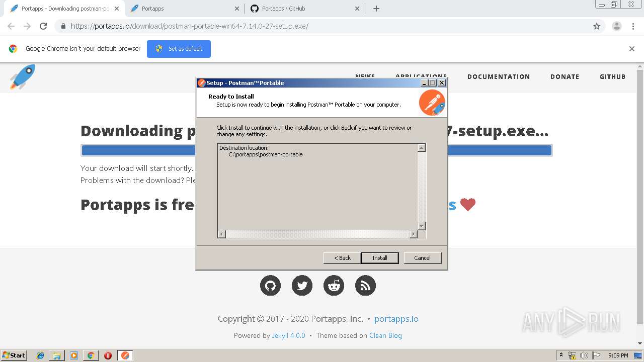Close the middle Portapps tab
Image resolution: width=644 pixels, height=362 pixels.
(237, 9)
